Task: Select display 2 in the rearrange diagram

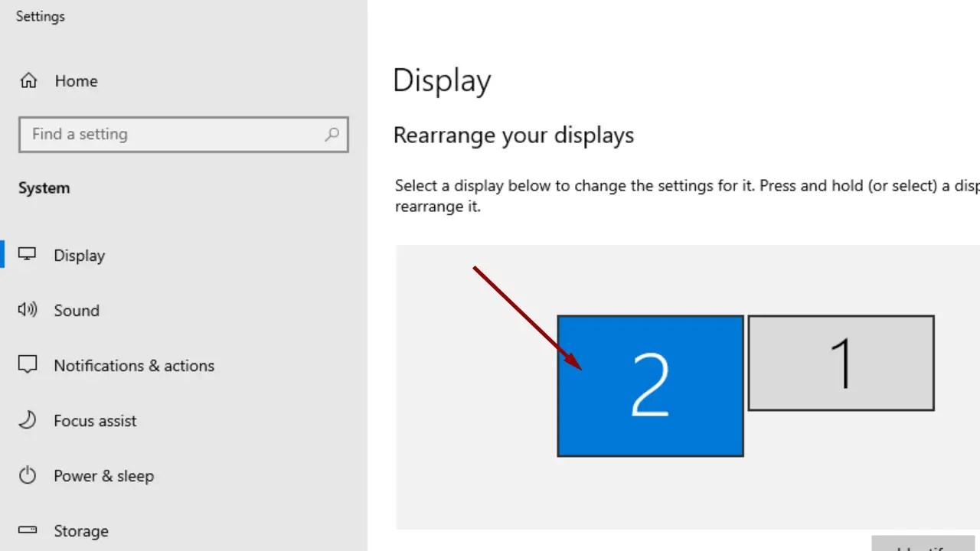Action: point(650,386)
